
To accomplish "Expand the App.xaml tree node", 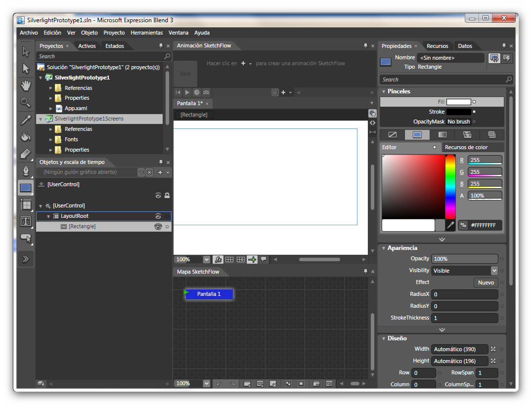I will [x=50, y=109].
